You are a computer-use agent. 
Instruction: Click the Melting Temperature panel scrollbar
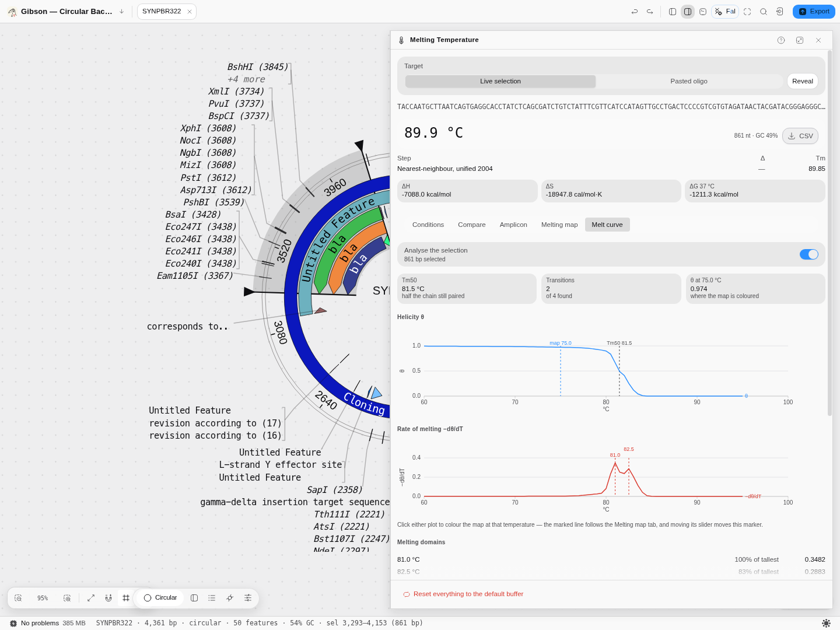(x=829, y=233)
